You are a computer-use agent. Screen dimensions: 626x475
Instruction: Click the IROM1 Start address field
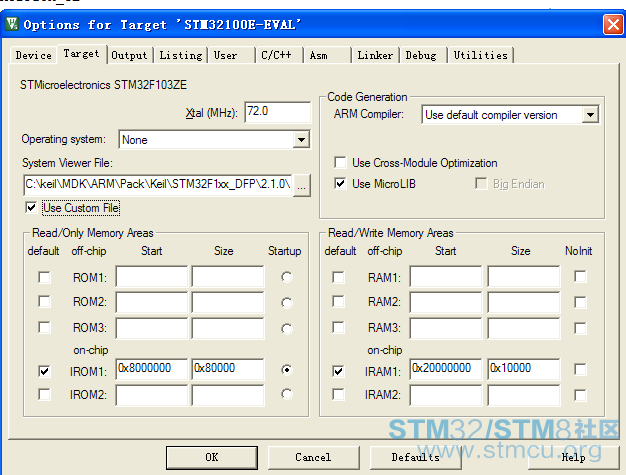click(x=152, y=369)
